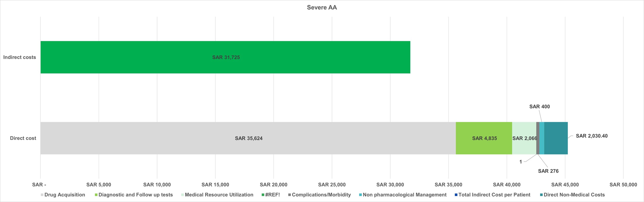
Task: Click the SAR 2,030.40 data label
Action: click(x=592, y=136)
